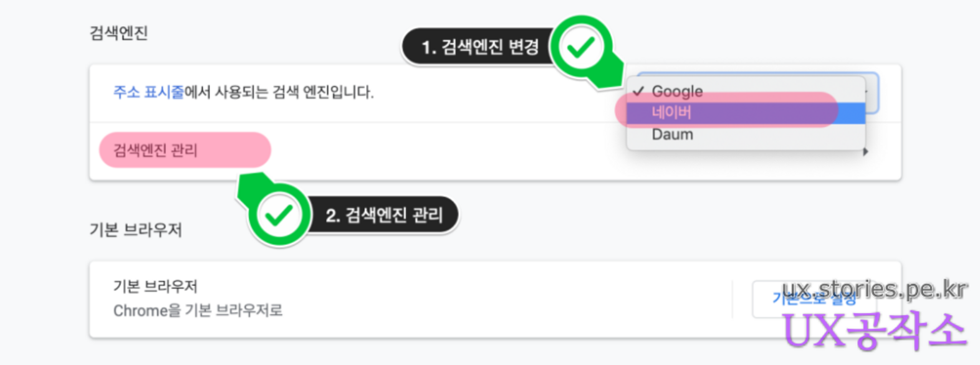Image resolution: width=980 pixels, height=365 pixels.
Task: Click the ux.stories.pe.kr watermark text
Action: [x=875, y=288]
